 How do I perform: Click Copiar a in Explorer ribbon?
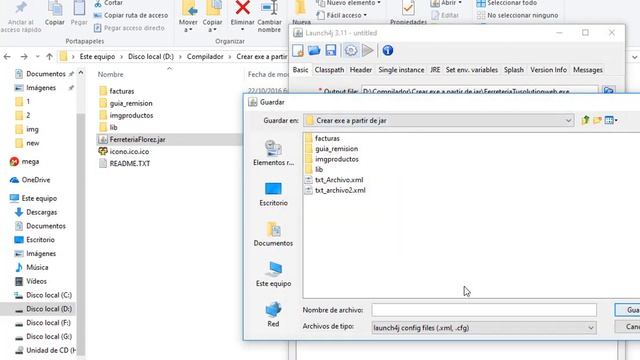point(213,17)
